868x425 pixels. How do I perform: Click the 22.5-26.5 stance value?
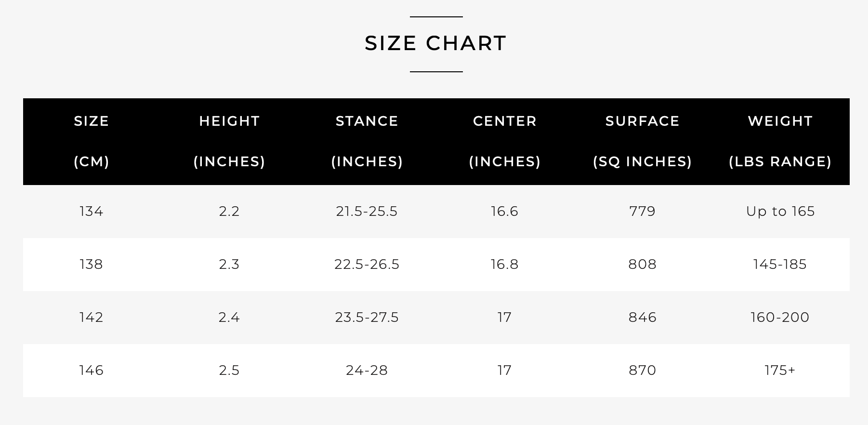click(x=367, y=265)
